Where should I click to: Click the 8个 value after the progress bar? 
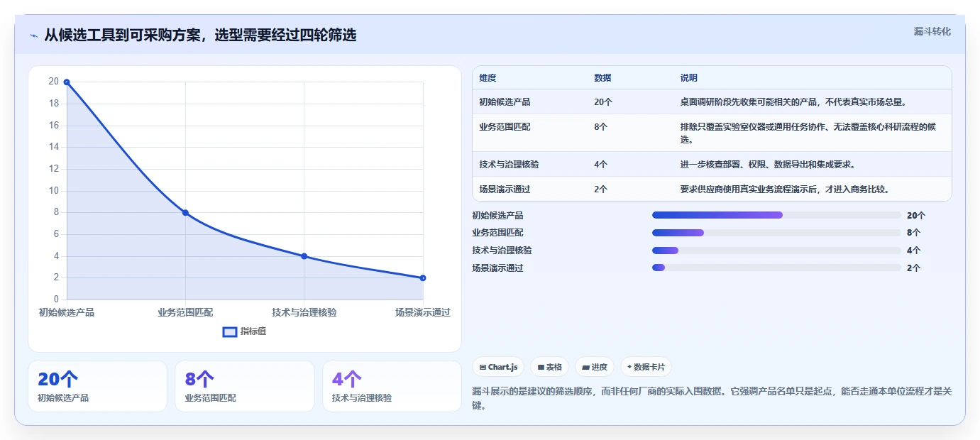[x=914, y=233]
